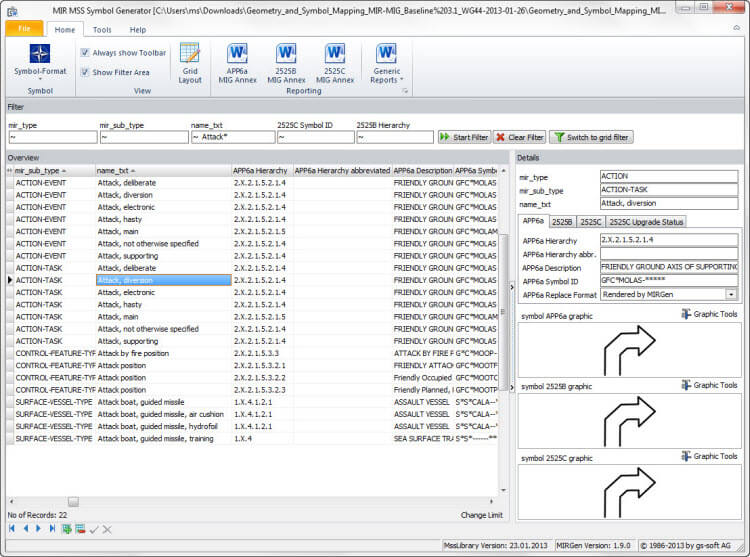
Task: Select ACTION-TASK row 'Attack, main'
Action: pos(254,317)
